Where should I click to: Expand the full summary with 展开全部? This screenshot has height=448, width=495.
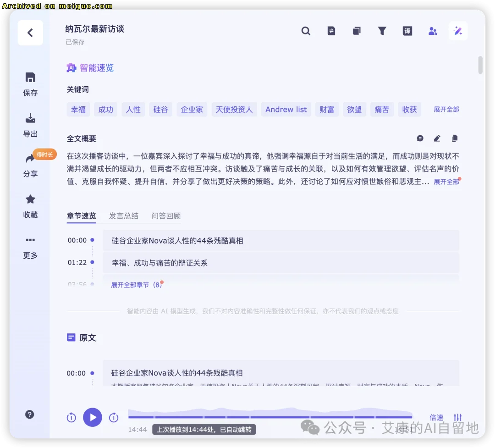(446, 182)
